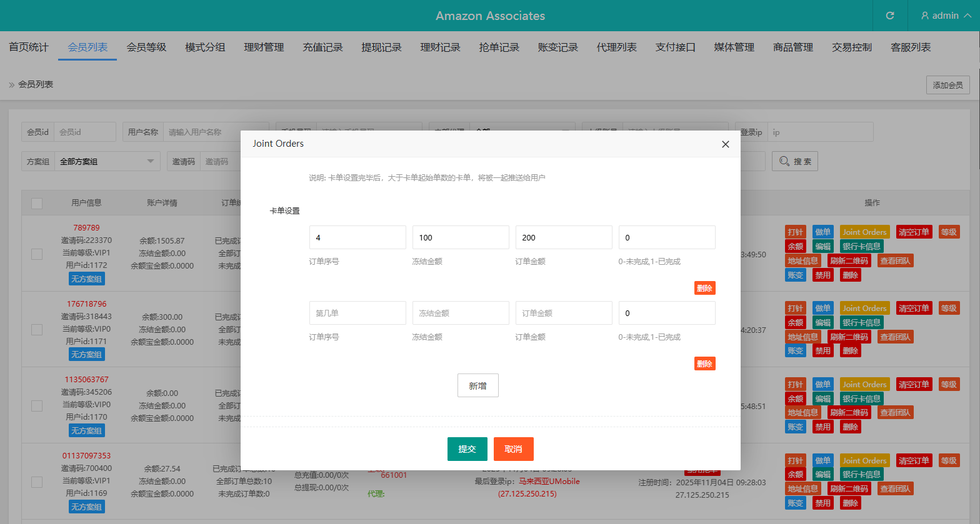980x524 pixels.
Task: Click the search magnifier button
Action: 794,162
